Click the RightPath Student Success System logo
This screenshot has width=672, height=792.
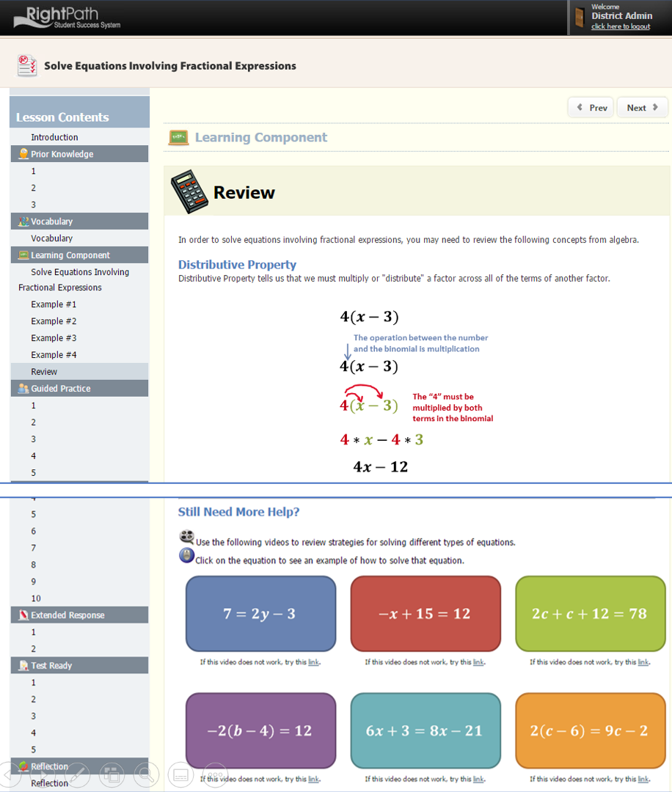pos(67,17)
